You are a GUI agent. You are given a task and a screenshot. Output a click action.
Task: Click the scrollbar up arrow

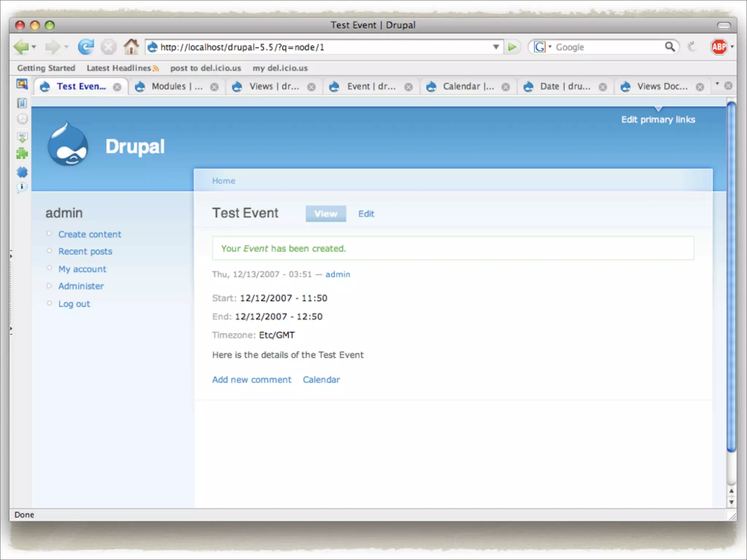pyautogui.click(x=731, y=491)
